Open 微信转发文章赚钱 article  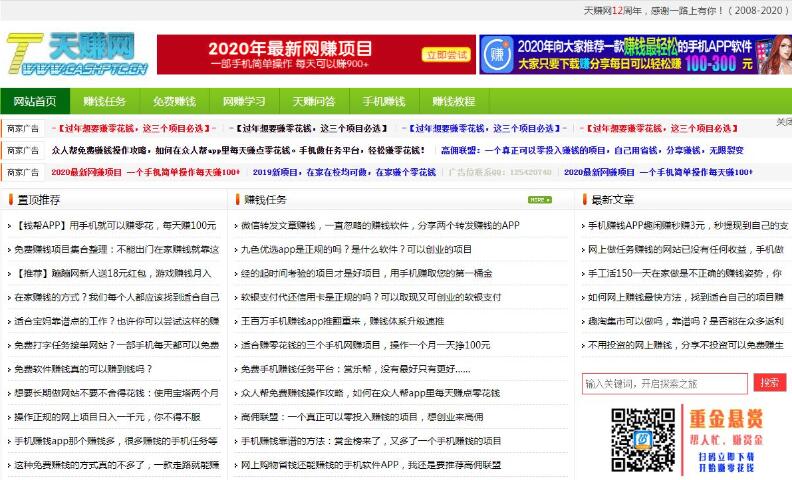point(380,225)
